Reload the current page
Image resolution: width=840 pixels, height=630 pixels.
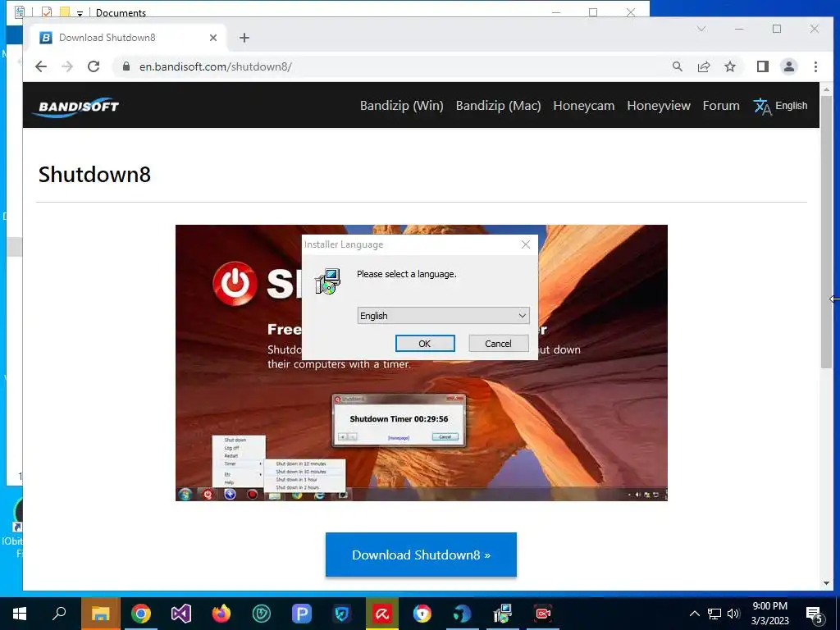(x=94, y=66)
